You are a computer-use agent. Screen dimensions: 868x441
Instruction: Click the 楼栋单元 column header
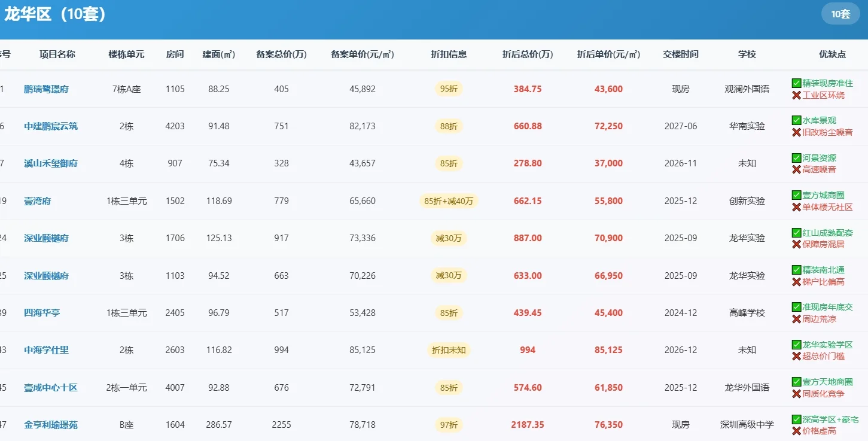(126, 54)
